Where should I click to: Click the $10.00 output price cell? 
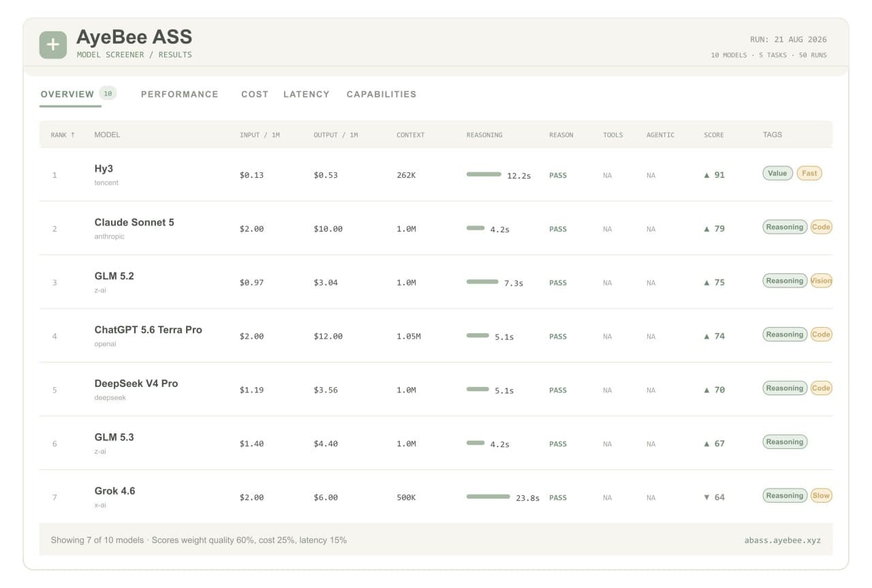point(328,229)
